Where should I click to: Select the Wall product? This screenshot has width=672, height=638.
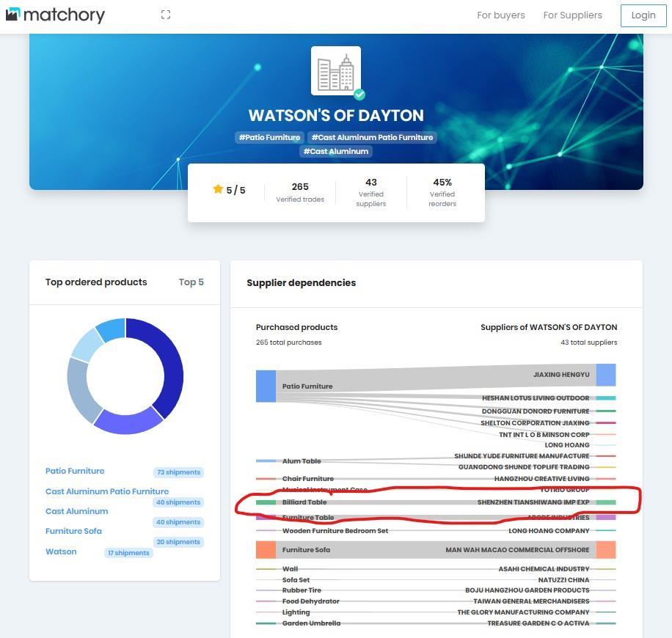tap(290, 569)
